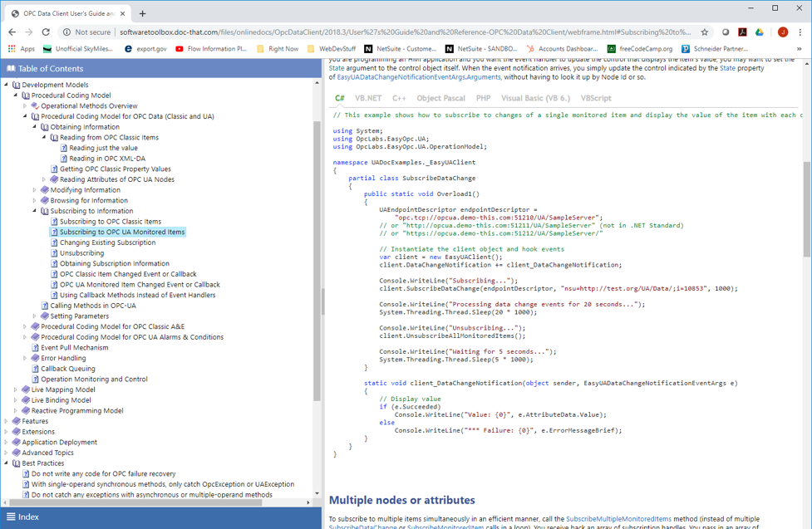Collapse the Development Models tree node

click(7, 85)
